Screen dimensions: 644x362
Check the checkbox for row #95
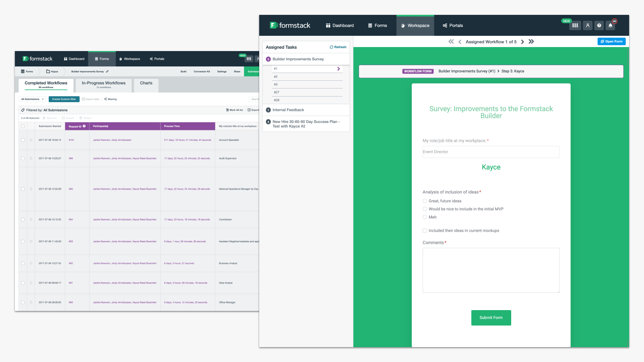click(23, 189)
